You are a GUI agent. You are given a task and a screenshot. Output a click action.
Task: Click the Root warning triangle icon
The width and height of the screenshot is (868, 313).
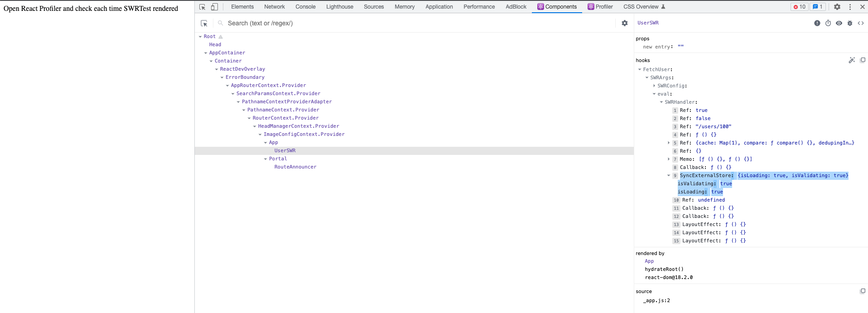pos(221,37)
